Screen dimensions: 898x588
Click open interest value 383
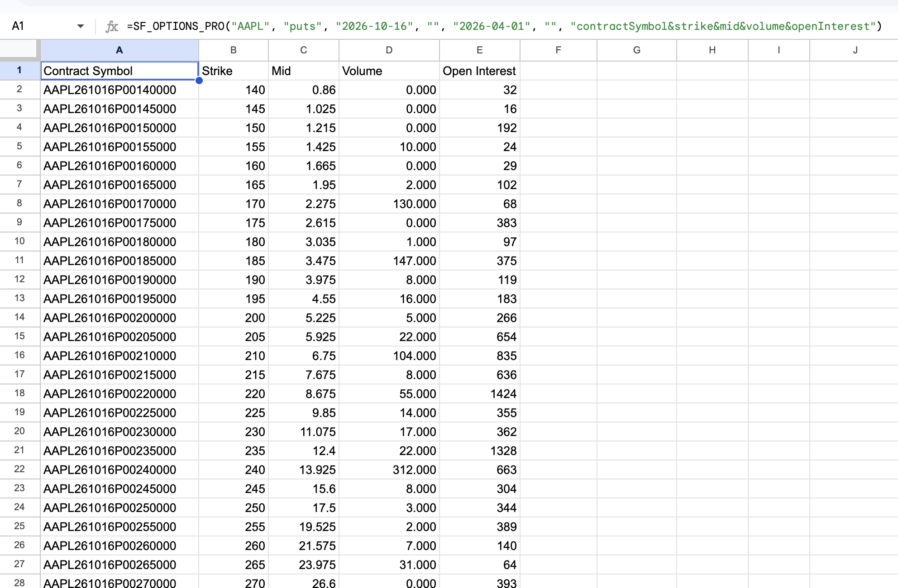coord(480,223)
